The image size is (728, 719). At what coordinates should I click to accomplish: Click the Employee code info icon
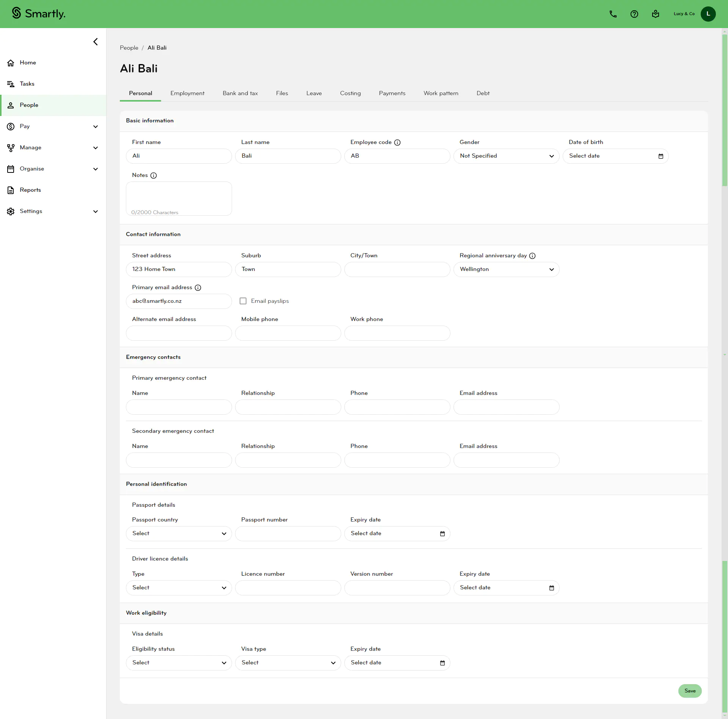pos(397,143)
